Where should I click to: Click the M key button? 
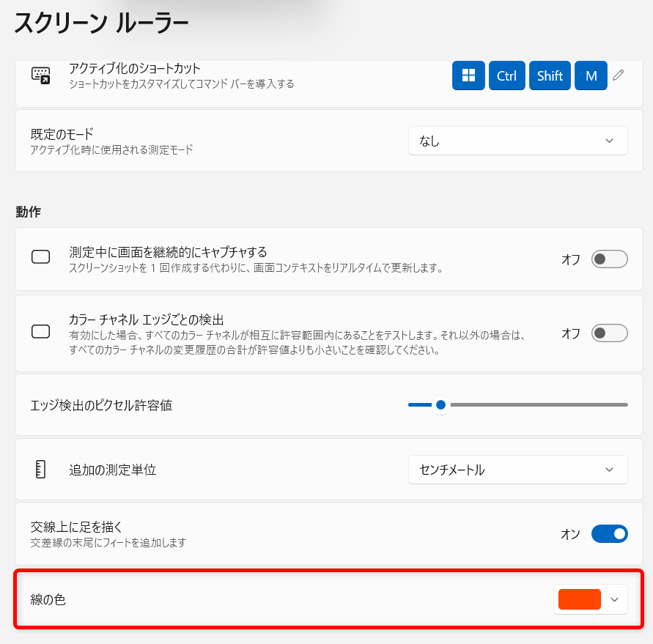point(591,75)
